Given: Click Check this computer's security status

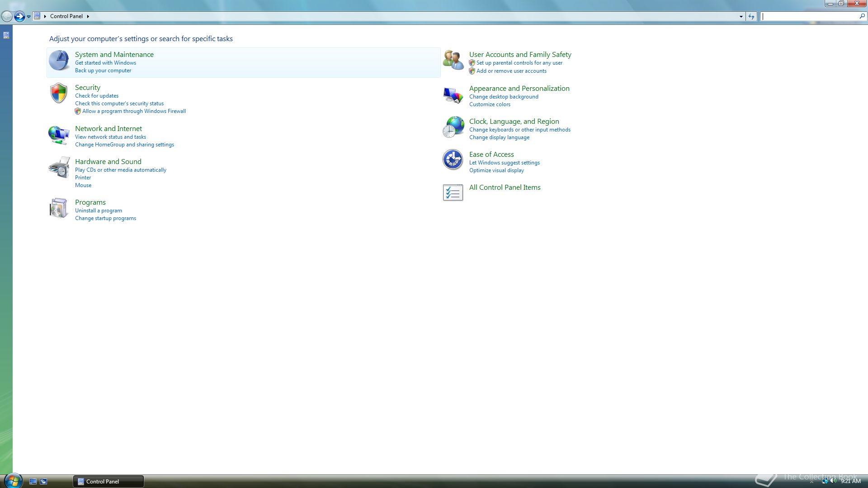Looking at the screenshot, I should pos(119,103).
